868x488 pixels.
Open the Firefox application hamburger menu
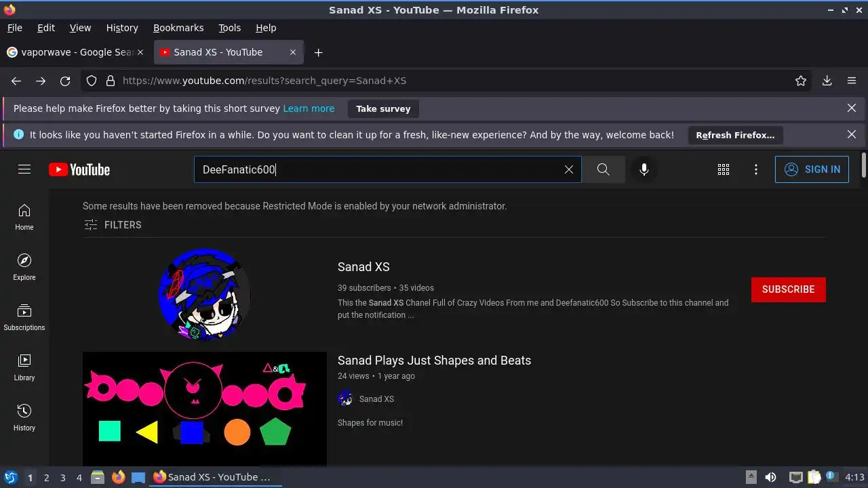(x=852, y=81)
